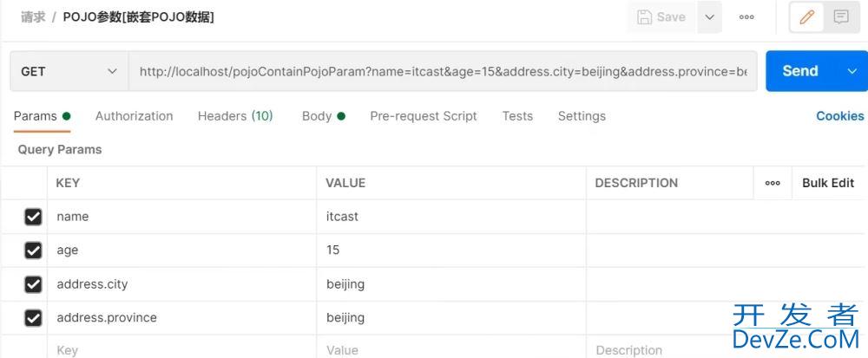Uncheck the address.city parameter checkbox
Viewport: 868px width, 358px height.
tap(33, 284)
